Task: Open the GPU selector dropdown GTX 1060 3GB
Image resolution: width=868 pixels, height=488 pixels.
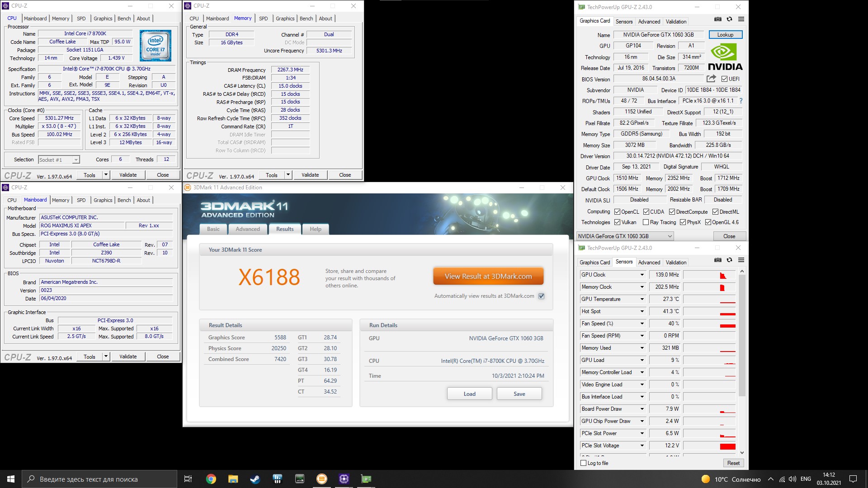Action: click(x=625, y=236)
